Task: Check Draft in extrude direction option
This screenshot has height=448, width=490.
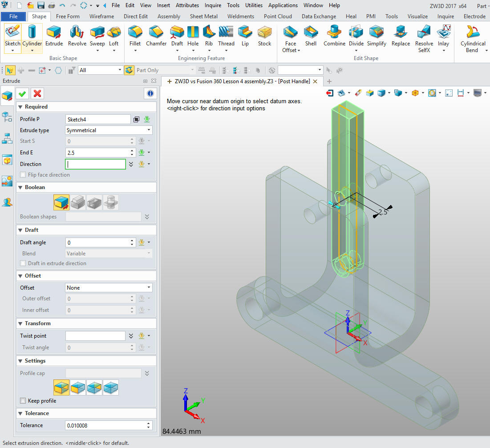Action: pos(24,263)
